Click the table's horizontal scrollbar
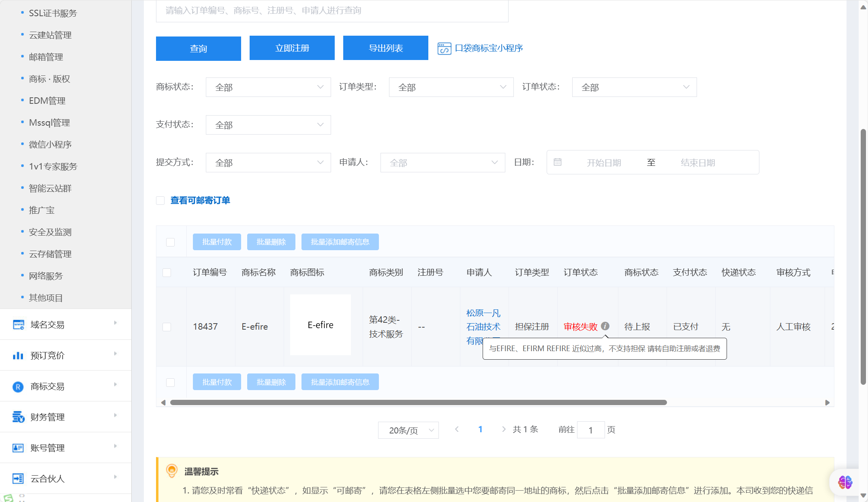 click(418, 403)
